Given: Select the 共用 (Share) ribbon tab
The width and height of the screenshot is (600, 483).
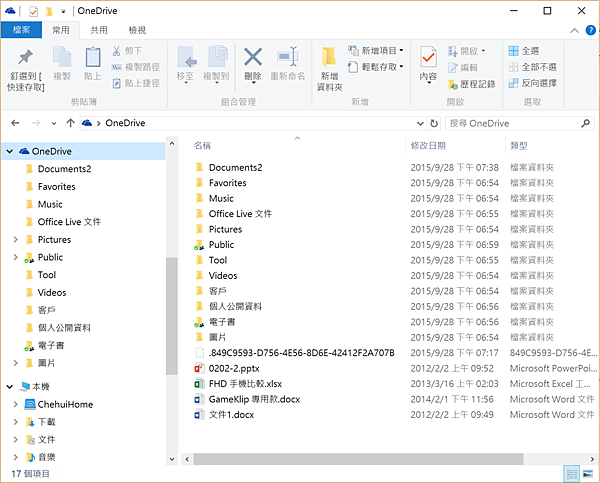Looking at the screenshot, I should point(99,30).
